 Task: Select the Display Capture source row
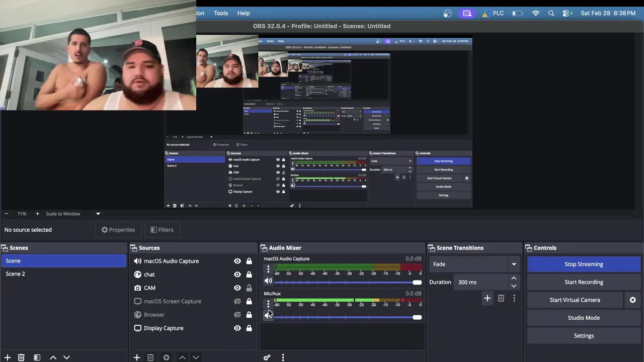[x=193, y=328]
